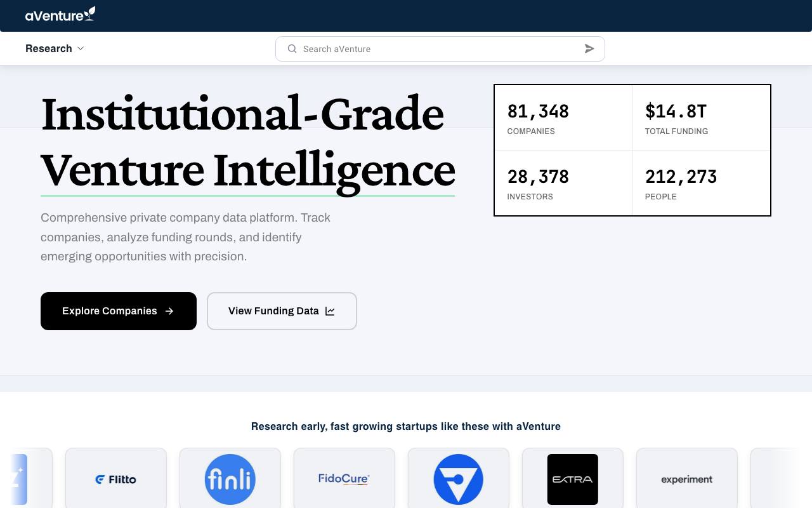
Task: Click the arrow icon on Explore Companies
Action: tap(169, 311)
